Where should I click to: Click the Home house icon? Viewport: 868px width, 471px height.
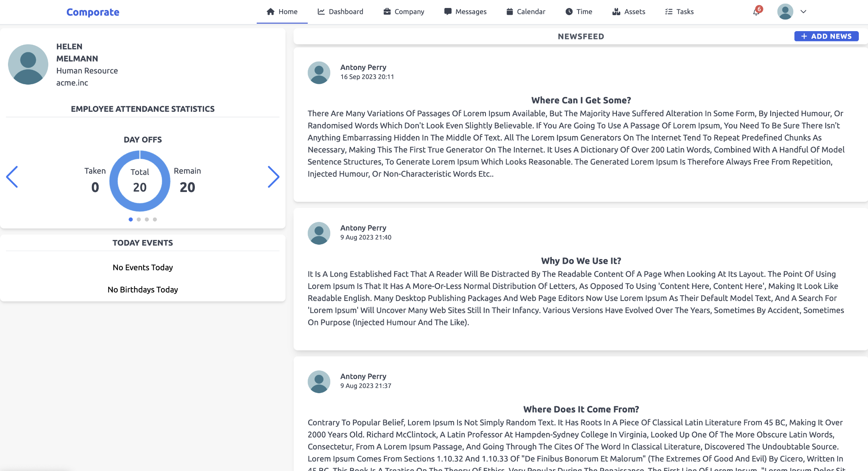click(271, 12)
